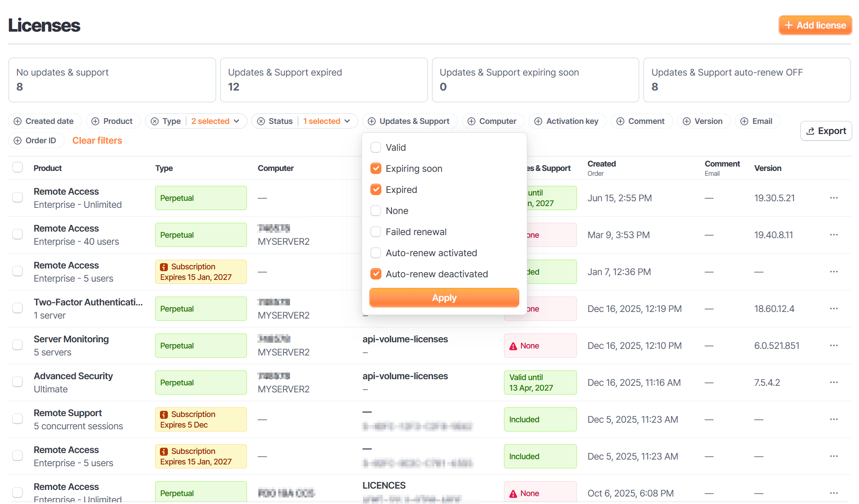
Task: Click the 'Server Monitoring' product name
Action: tap(71, 339)
